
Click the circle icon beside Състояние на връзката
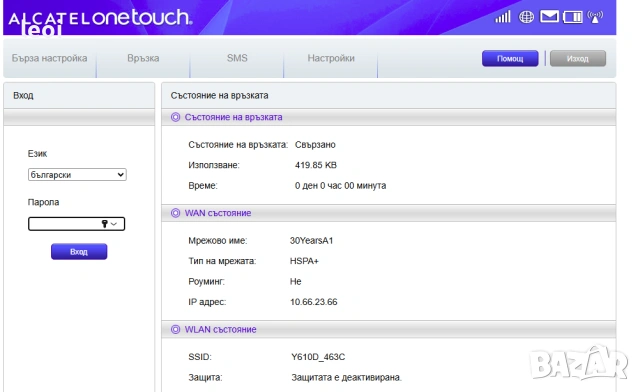[x=176, y=117]
